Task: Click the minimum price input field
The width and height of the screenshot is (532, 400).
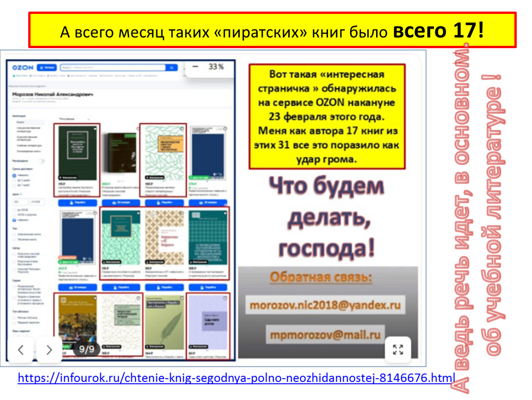Action: click(x=20, y=202)
